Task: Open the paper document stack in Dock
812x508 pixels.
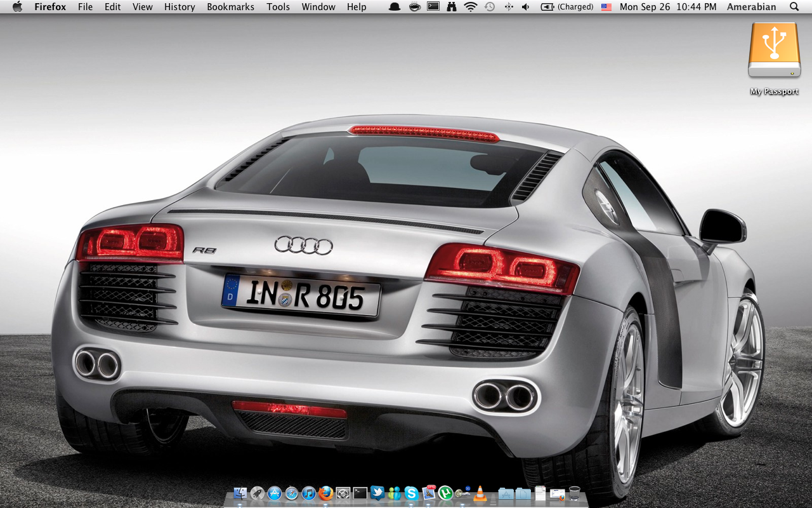Action: click(x=540, y=493)
